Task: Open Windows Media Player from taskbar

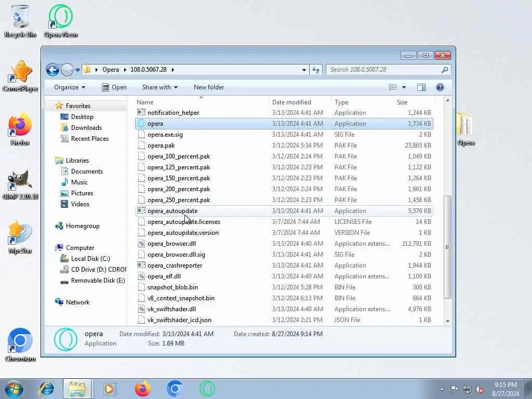Action: (110, 389)
